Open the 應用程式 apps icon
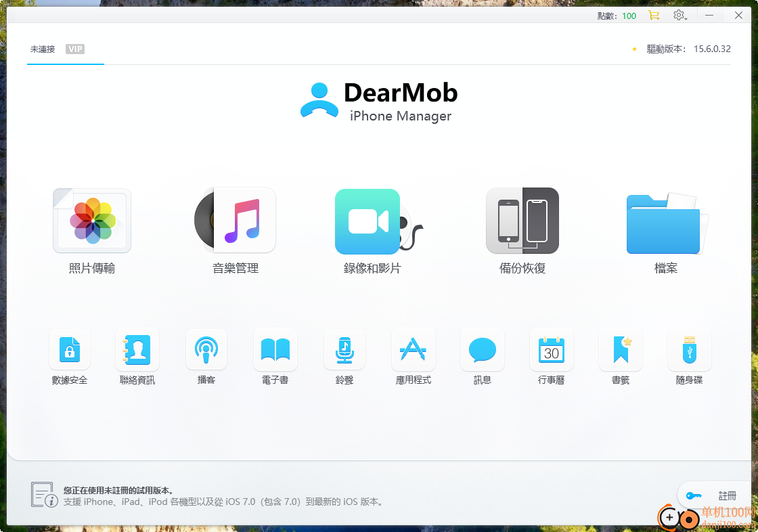Image resolution: width=758 pixels, height=532 pixels. point(414,349)
